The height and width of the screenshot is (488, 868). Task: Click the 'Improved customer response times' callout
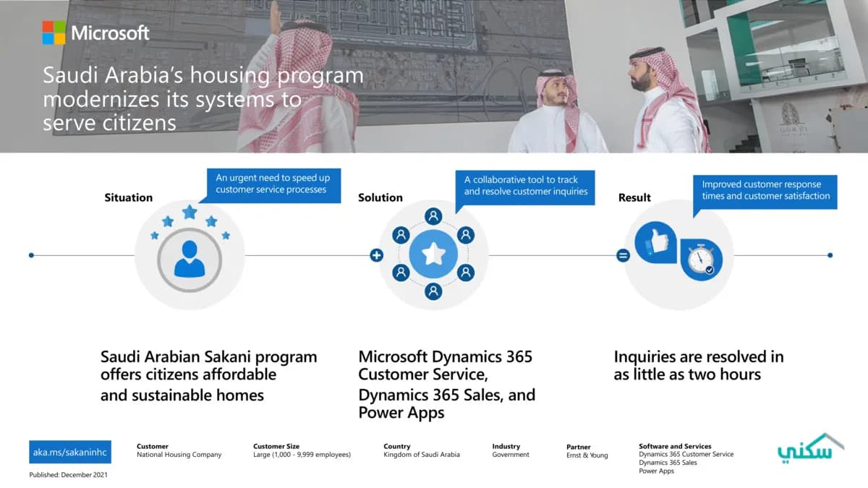[765, 191]
